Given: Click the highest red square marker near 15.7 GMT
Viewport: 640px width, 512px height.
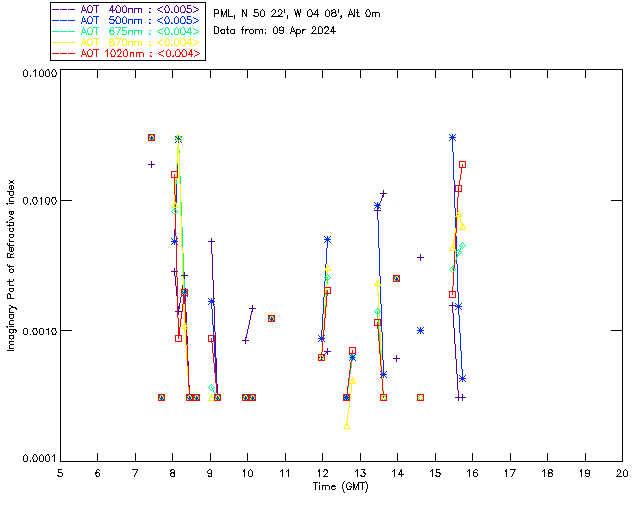Looking at the screenshot, I should [462, 165].
